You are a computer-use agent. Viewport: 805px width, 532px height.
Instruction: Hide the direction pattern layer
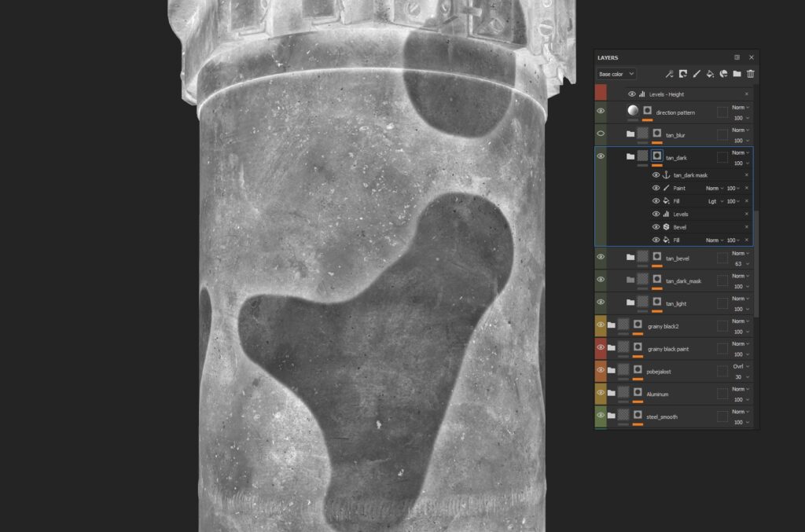(601, 111)
